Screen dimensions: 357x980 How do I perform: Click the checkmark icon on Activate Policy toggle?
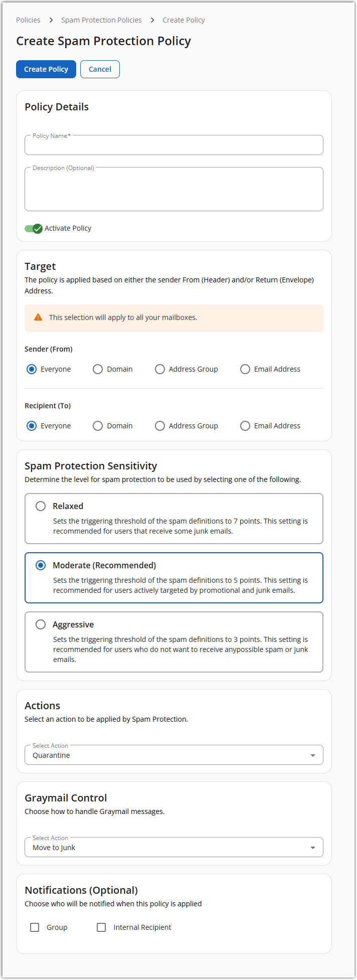click(x=37, y=228)
